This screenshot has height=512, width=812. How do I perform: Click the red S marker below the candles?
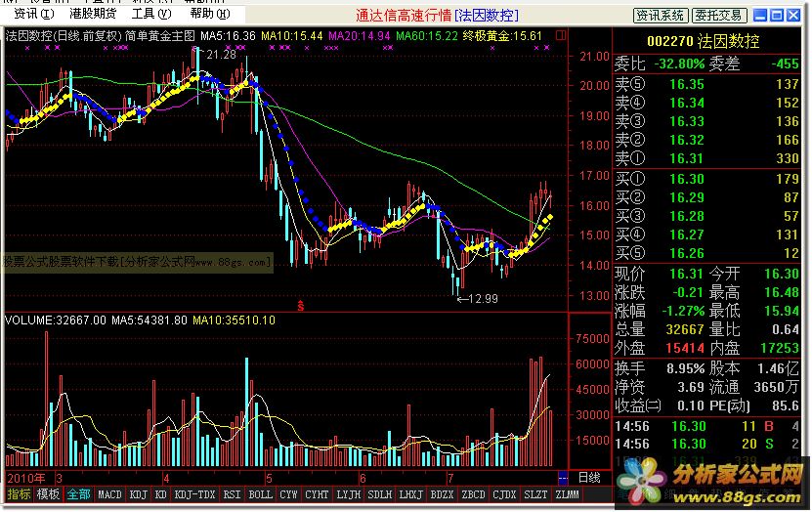click(300, 306)
